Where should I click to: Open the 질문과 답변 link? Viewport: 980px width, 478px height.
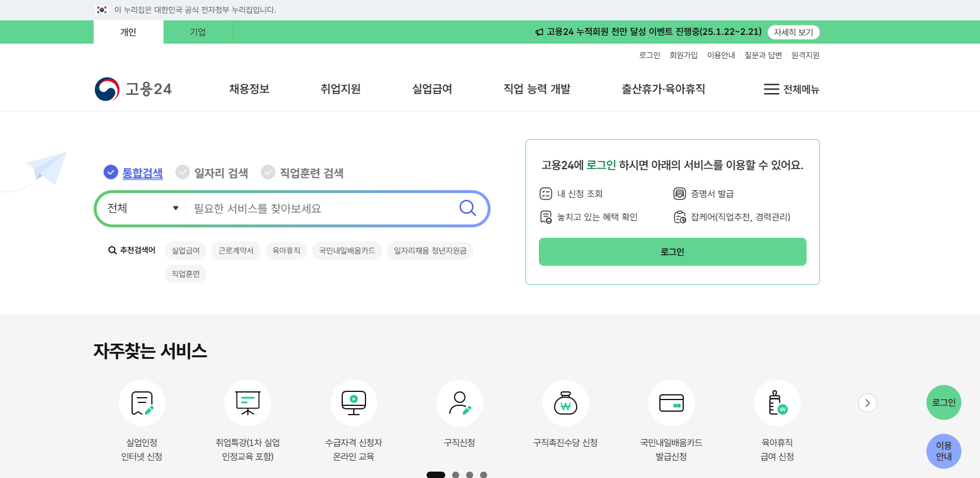763,55
